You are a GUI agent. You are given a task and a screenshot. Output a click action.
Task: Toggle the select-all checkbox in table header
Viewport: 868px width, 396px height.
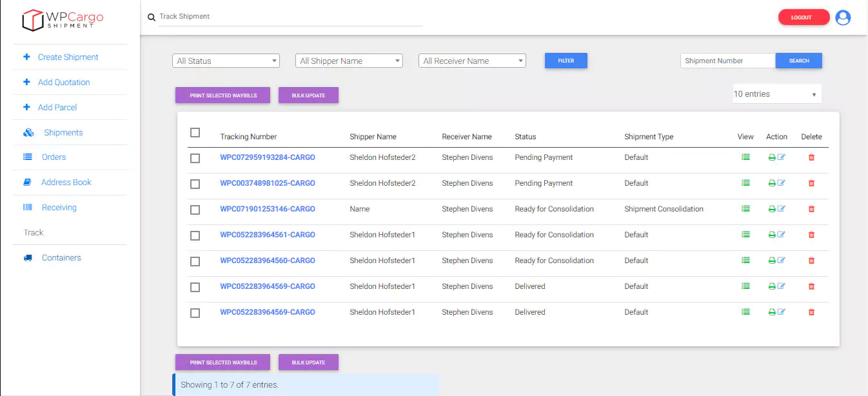(195, 133)
